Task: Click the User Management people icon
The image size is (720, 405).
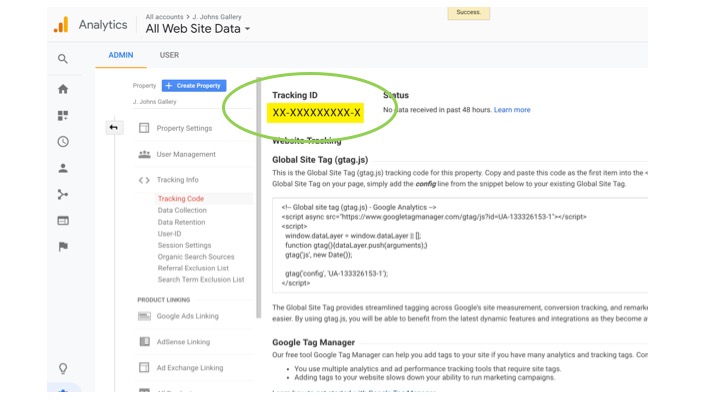Action: pos(144,154)
